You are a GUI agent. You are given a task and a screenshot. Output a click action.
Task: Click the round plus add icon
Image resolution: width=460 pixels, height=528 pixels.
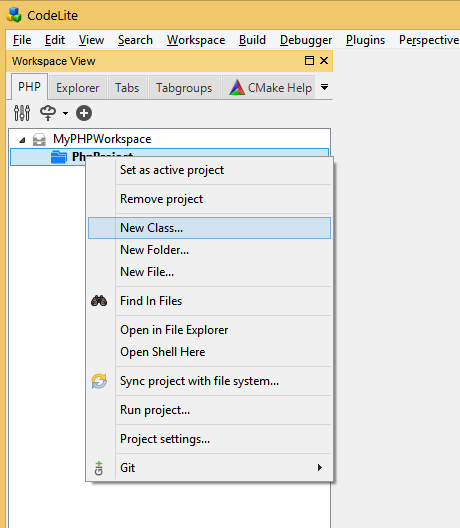tap(84, 113)
